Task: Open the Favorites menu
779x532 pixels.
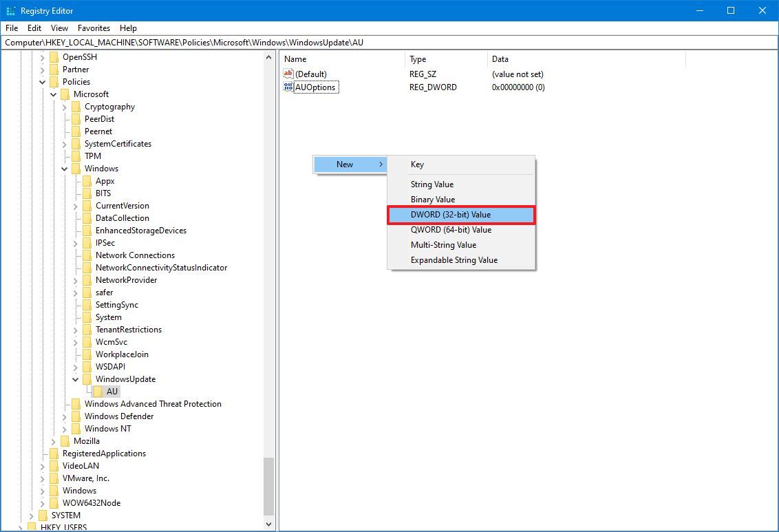Action: coord(94,28)
